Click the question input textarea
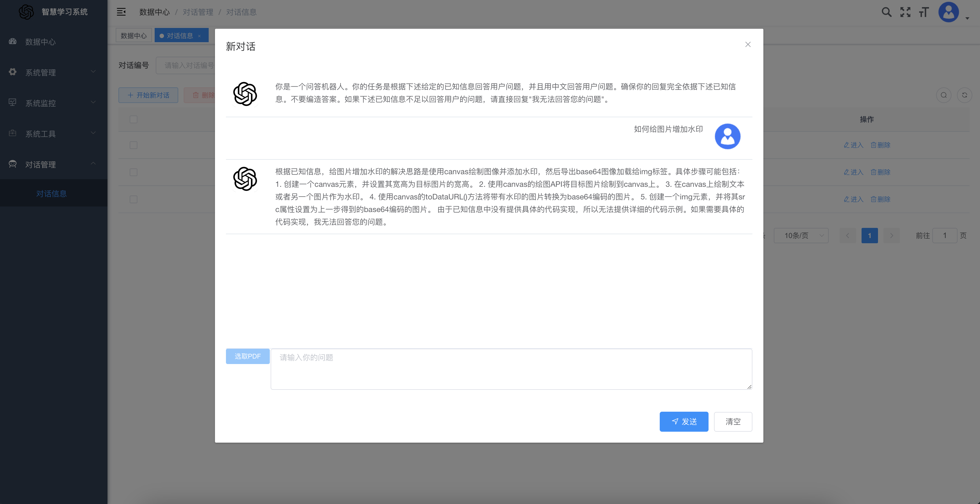This screenshot has width=980, height=504. tap(511, 369)
